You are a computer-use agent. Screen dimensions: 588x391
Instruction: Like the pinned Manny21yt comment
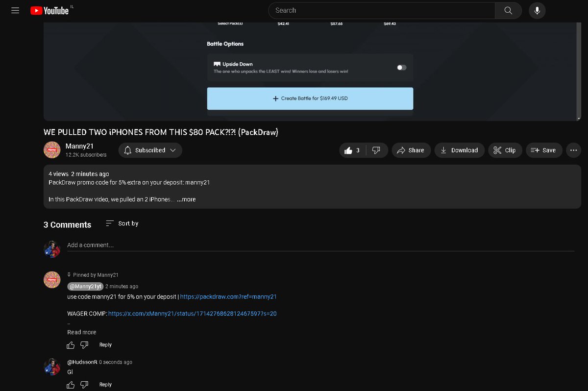(71, 345)
